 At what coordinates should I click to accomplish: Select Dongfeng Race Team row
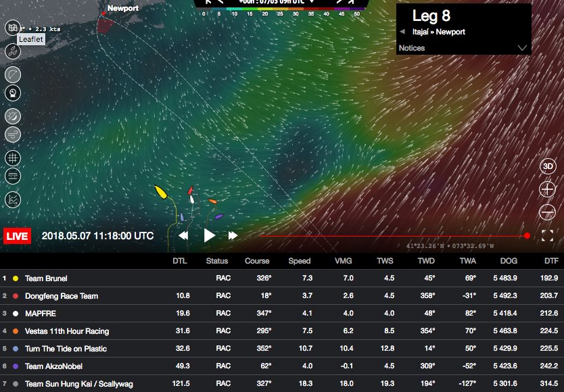pyautogui.click(x=282, y=296)
